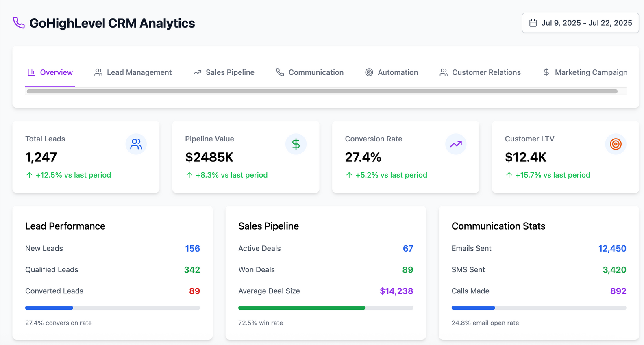Click the Qualified Leads value 342
The width and height of the screenshot is (644, 345).
click(x=192, y=270)
